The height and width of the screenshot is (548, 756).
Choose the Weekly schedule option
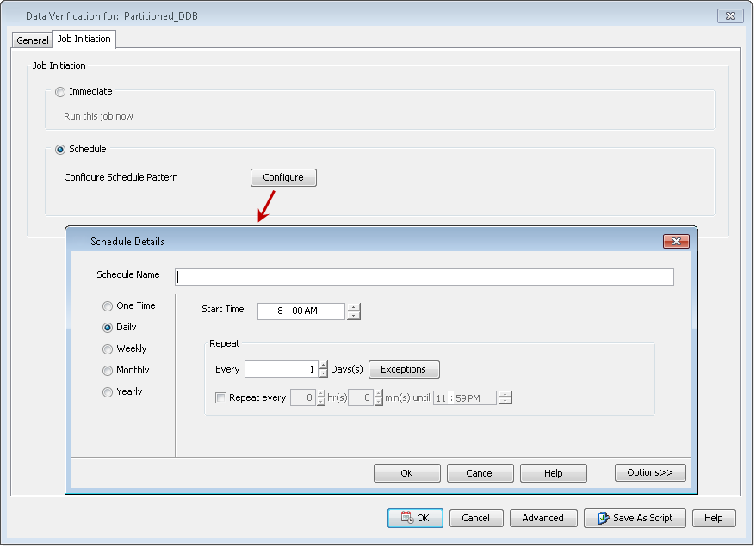(108, 349)
